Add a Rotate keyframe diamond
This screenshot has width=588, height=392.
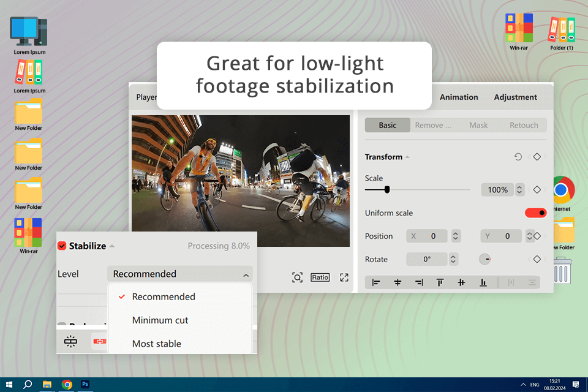coord(537,259)
